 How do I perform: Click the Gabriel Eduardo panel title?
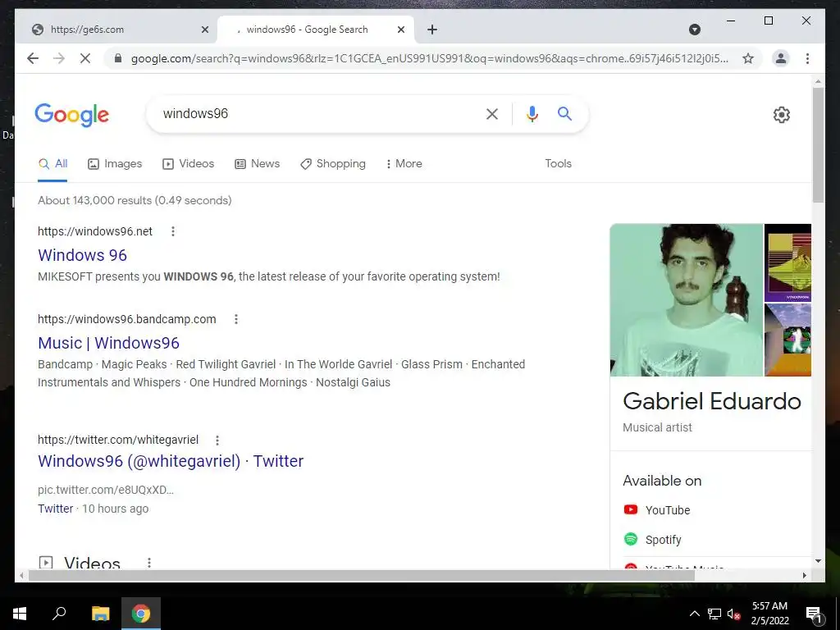[712, 401]
